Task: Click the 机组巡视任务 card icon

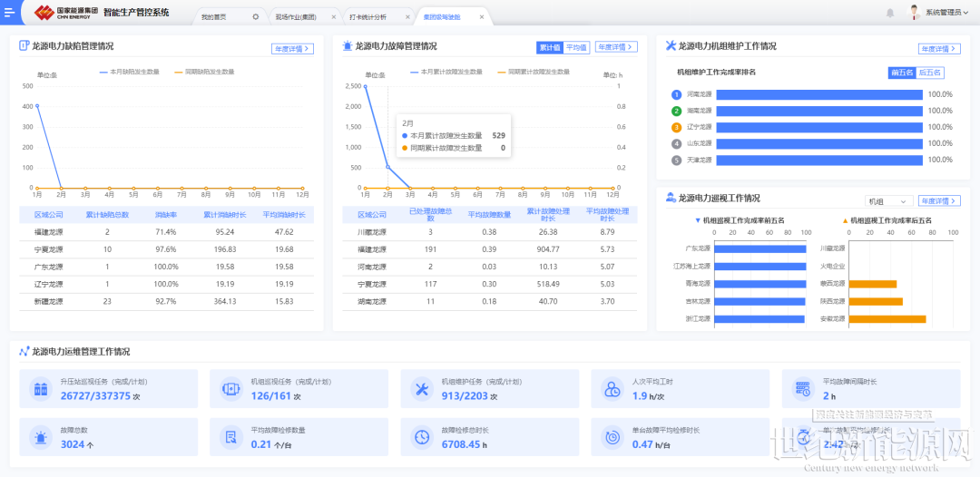Action: (231, 389)
